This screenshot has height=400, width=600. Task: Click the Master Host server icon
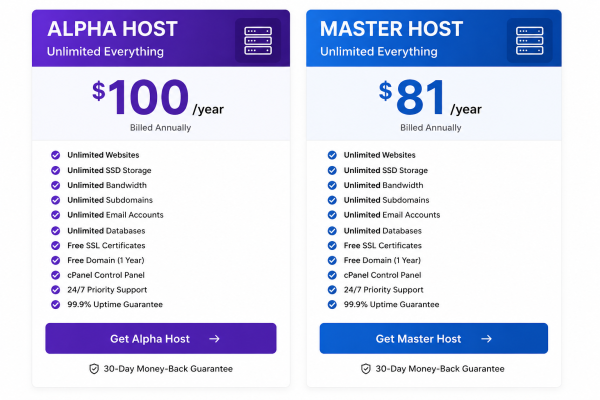coord(530,41)
